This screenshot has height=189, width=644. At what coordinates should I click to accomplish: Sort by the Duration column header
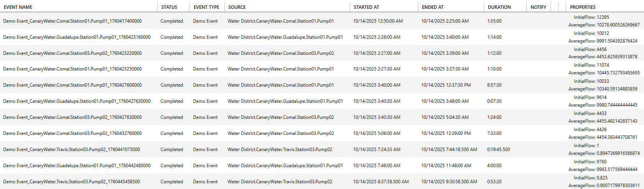[x=499, y=7]
